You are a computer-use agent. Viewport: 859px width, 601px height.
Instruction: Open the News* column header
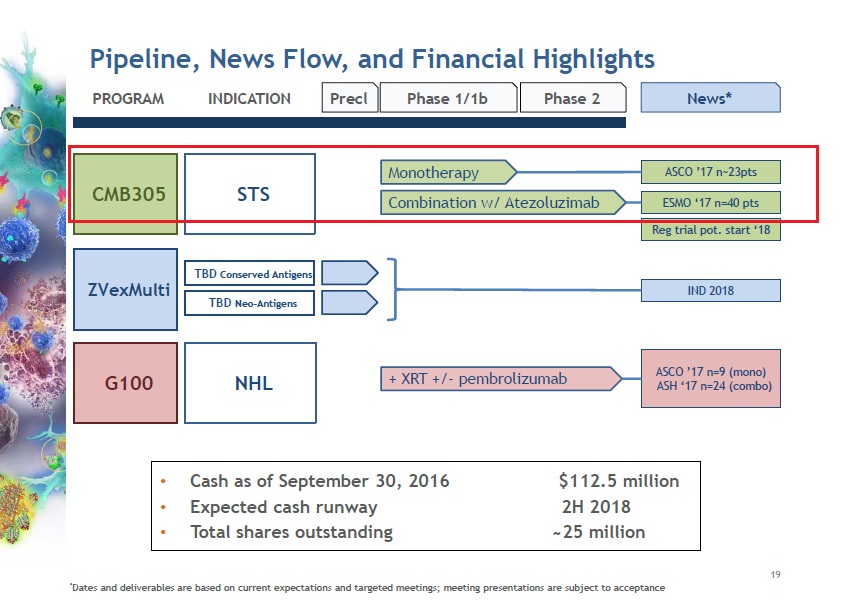point(710,98)
